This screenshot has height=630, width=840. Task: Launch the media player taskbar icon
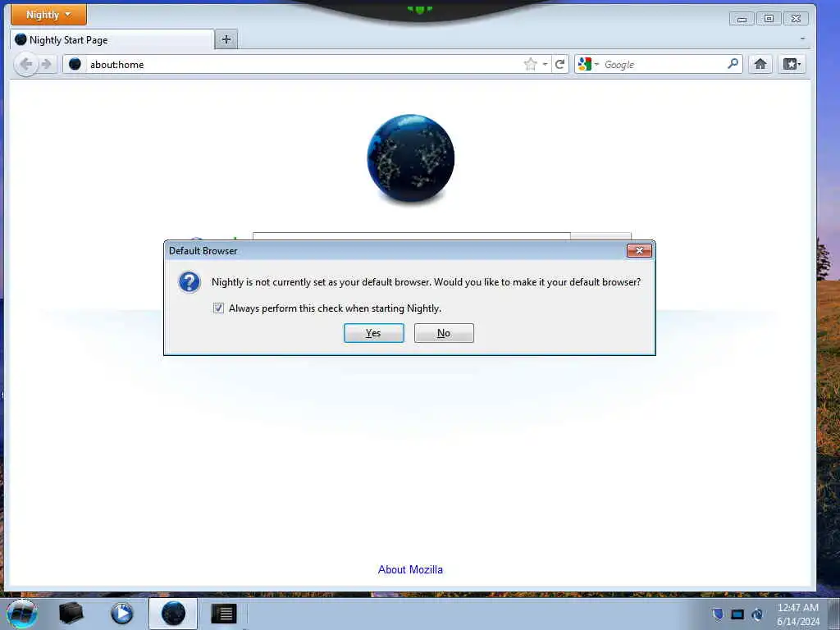pos(121,614)
